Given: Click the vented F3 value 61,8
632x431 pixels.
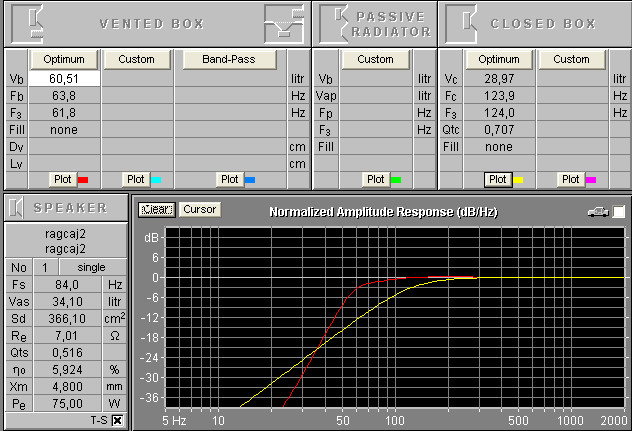Looking at the screenshot, I should 64,113.
